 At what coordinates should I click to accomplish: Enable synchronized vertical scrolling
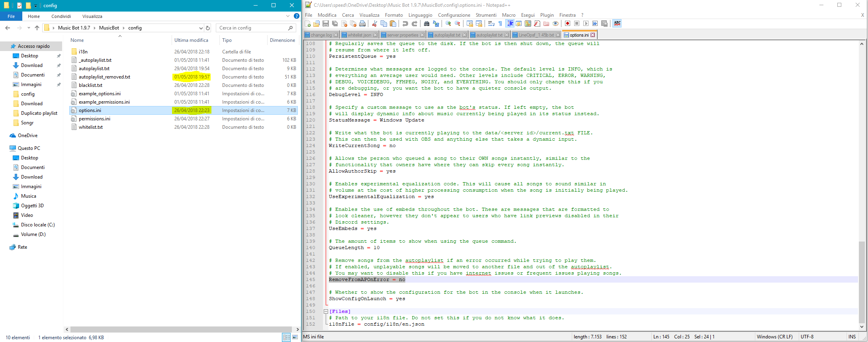point(470,24)
